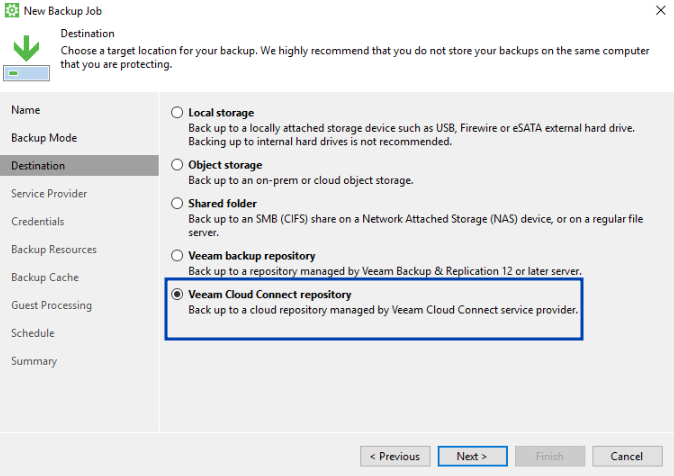Select the Local storage radio button
Screen dimensions: 674x476
click(x=177, y=113)
